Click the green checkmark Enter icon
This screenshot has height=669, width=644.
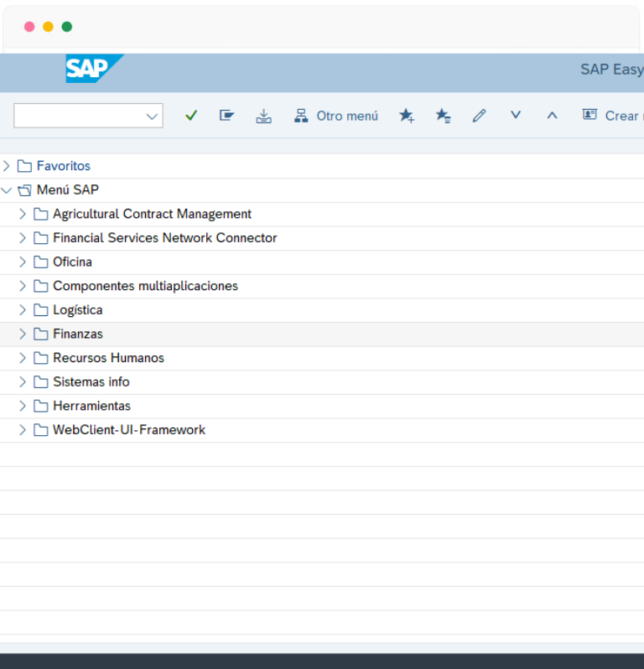pyautogui.click(x=191, y=116)
